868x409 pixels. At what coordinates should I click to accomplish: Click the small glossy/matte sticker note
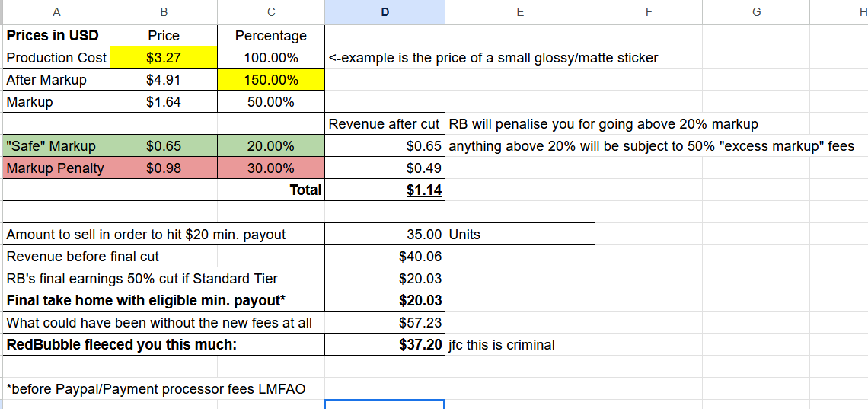[493, 58]
